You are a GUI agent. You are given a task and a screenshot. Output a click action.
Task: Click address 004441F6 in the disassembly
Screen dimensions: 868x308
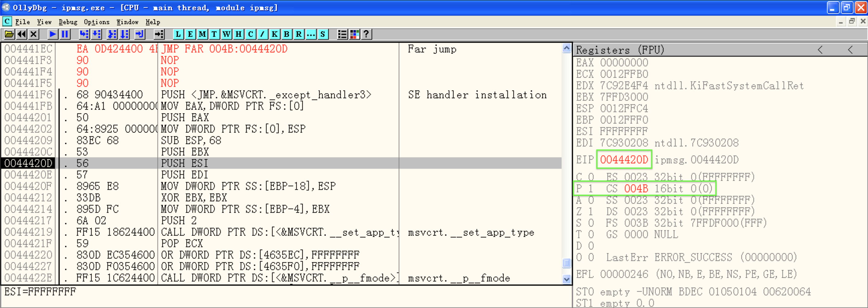[x=28, y=95]
